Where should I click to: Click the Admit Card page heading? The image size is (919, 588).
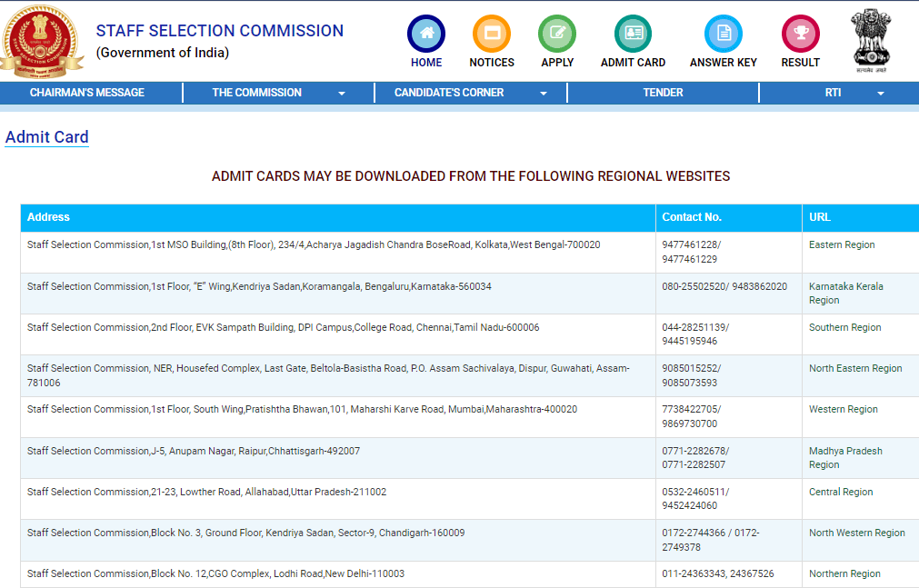pyautogui.click(x=47, y=137)
